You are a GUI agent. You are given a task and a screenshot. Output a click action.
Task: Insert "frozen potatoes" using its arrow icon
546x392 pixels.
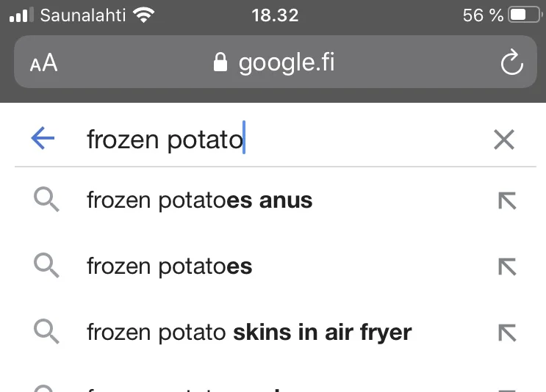pos(507,266)
